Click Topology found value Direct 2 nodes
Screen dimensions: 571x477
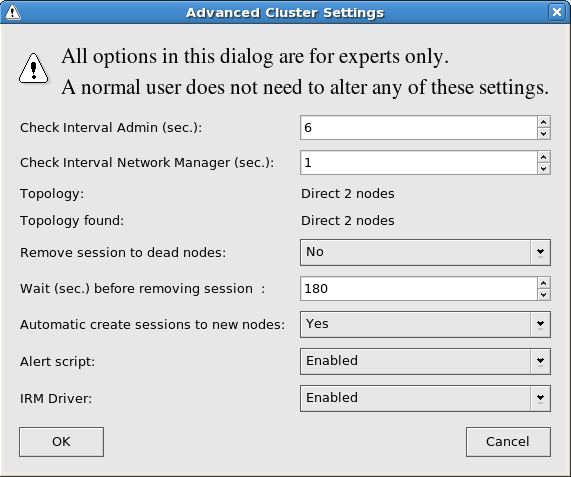point(348,221)
